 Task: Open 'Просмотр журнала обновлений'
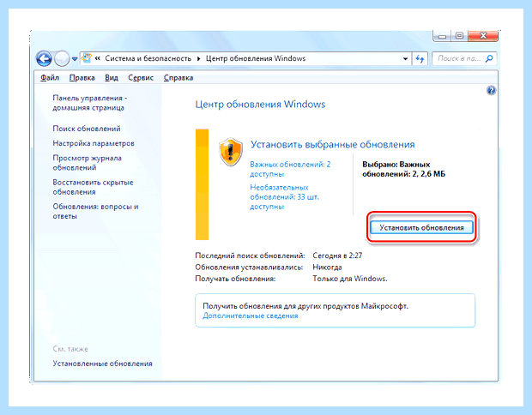pos(87,163)
